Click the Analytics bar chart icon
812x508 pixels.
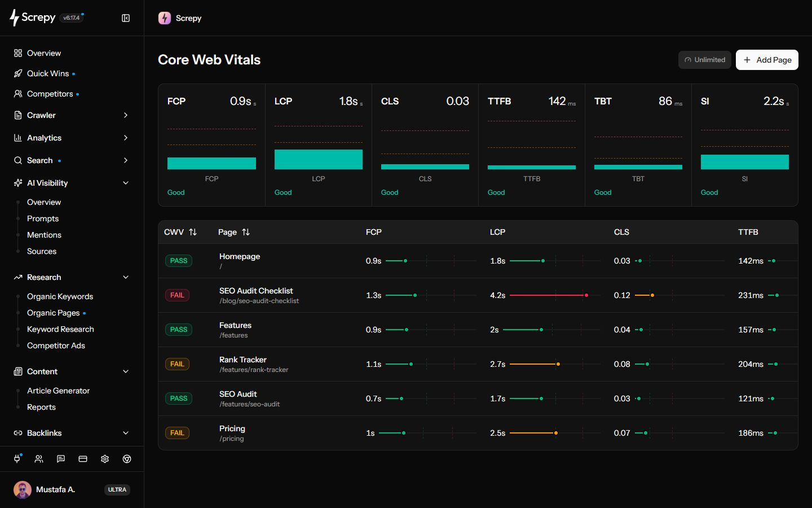click(x=18, y=138)
